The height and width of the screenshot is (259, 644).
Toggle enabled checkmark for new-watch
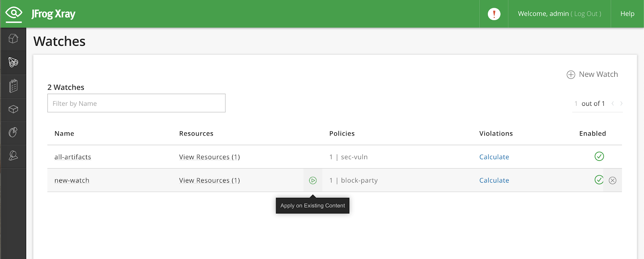pos(599,180)
